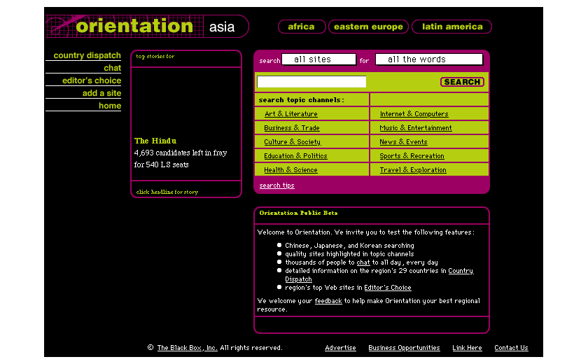Open the Travel & Exploration channel

pos(412,170)
